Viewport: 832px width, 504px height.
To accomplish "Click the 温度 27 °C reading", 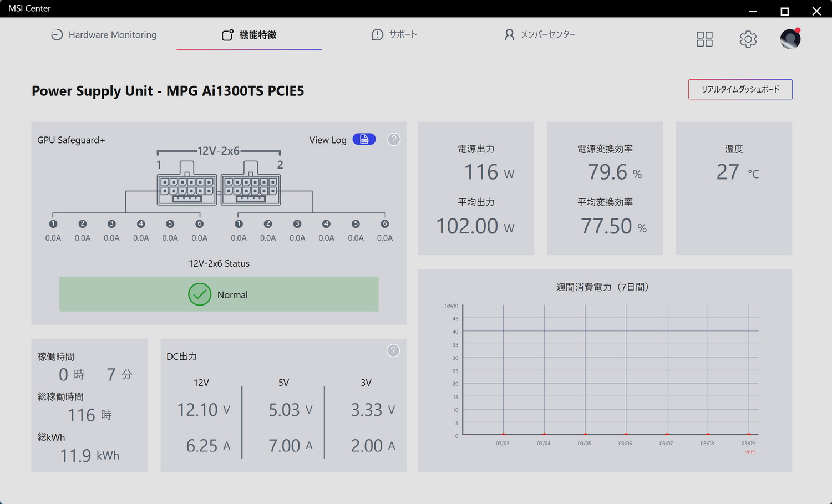I will pyautogui.click(x=738, y=172).
